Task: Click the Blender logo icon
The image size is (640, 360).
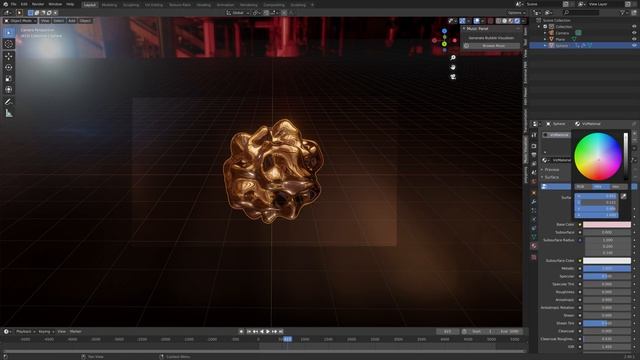Action: tap(5, 4)
